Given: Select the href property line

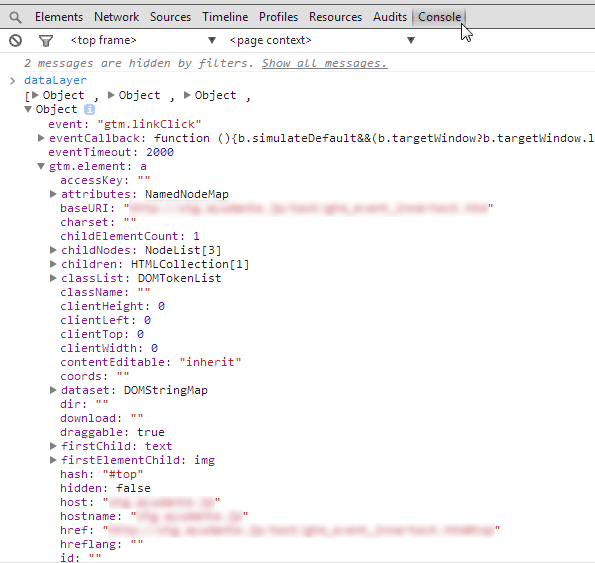Looking at the screenshot, I should point(280,530).
